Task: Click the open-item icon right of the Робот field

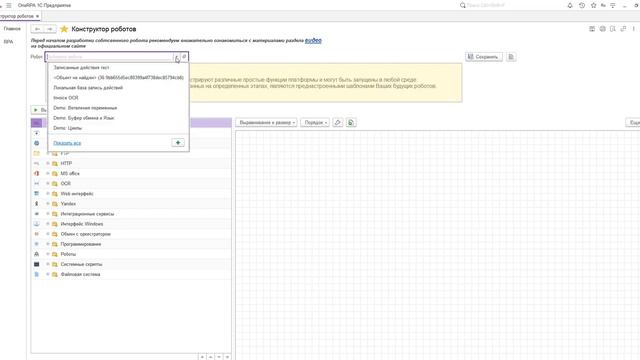Action: (184, 57)
